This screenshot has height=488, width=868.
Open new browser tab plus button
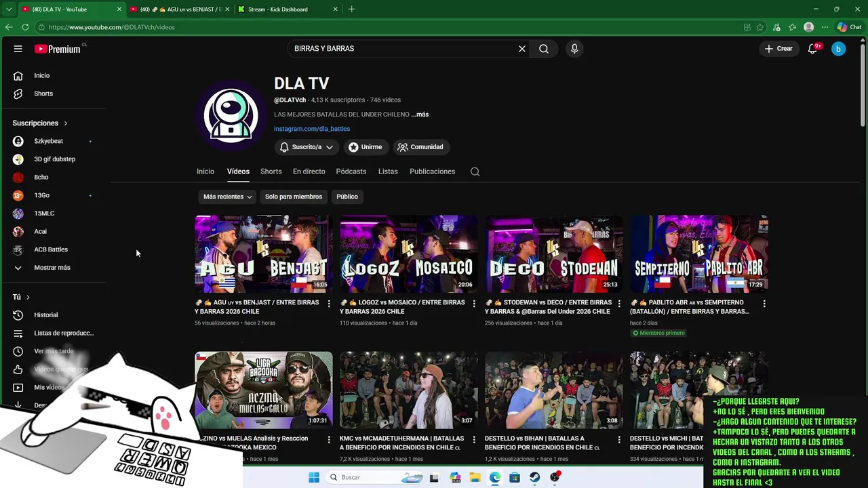[351, 9]
